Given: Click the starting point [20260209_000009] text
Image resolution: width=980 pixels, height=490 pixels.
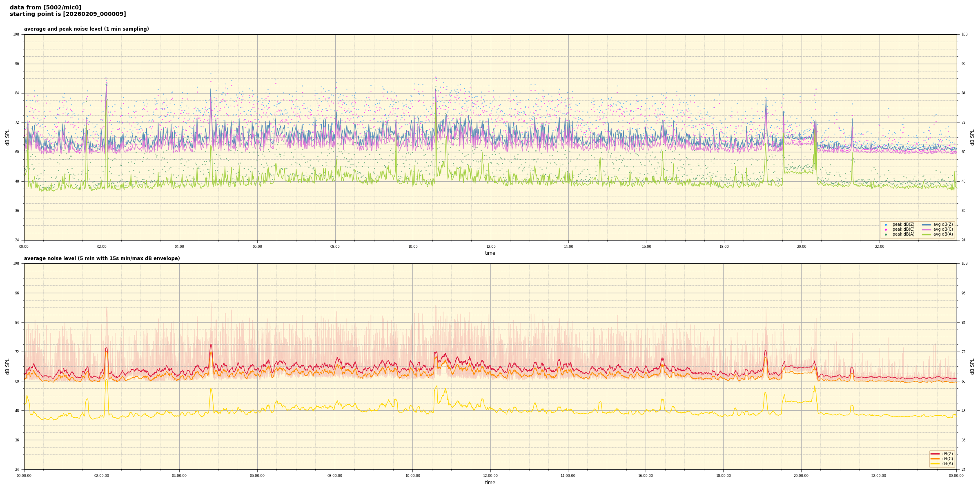Looking at the screenshot, I should point(68,14).
